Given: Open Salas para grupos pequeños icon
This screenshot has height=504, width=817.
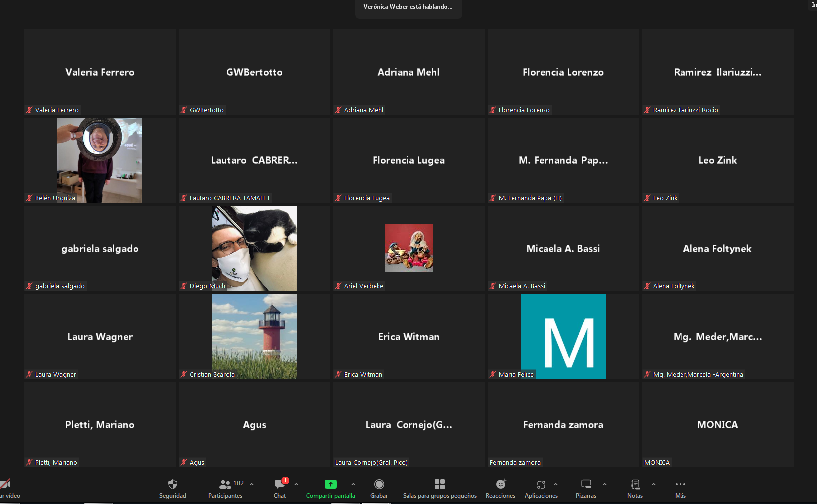Looking at the screenshot, I should click(x=440, y=484).
